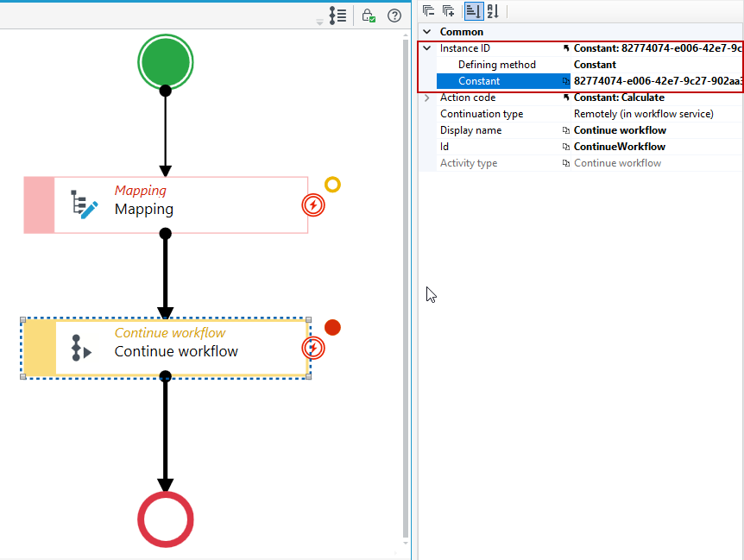
Task: Click the 'Constant: Calculate' value
Action: 619,98
